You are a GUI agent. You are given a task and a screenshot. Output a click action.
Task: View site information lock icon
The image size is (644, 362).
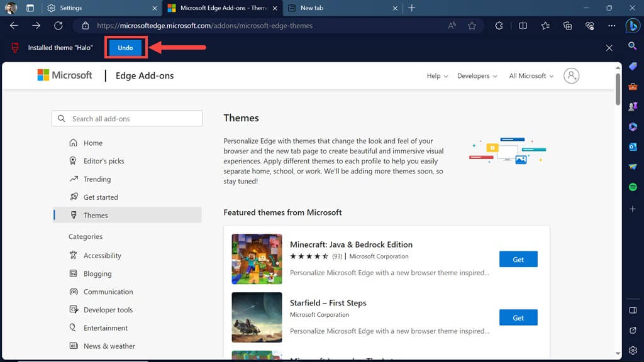coord(86,25)
